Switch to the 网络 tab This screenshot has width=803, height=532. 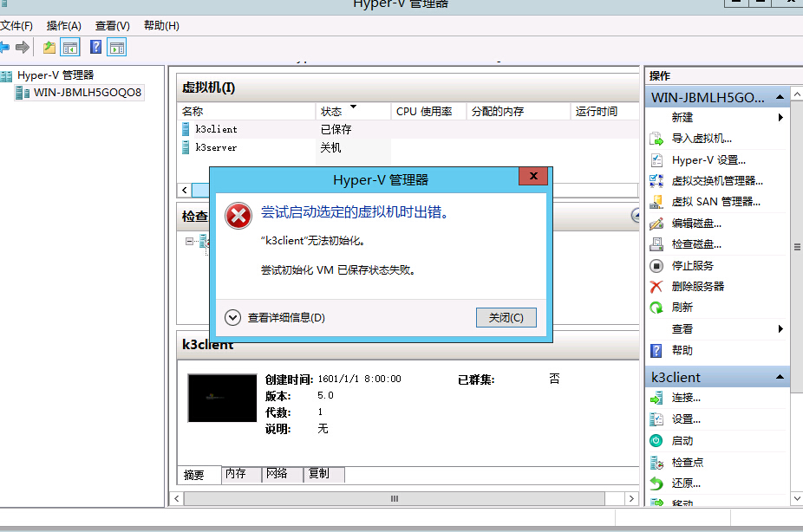(282, 474)
